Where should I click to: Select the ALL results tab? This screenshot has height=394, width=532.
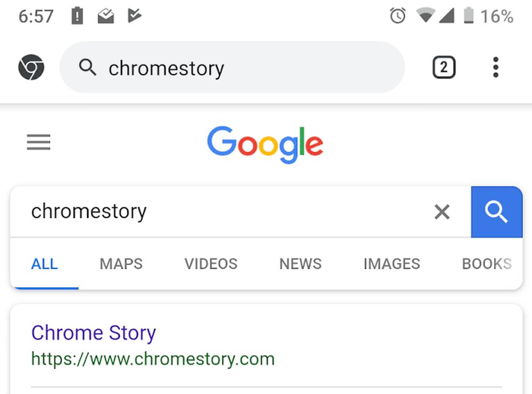coord(45,264)
